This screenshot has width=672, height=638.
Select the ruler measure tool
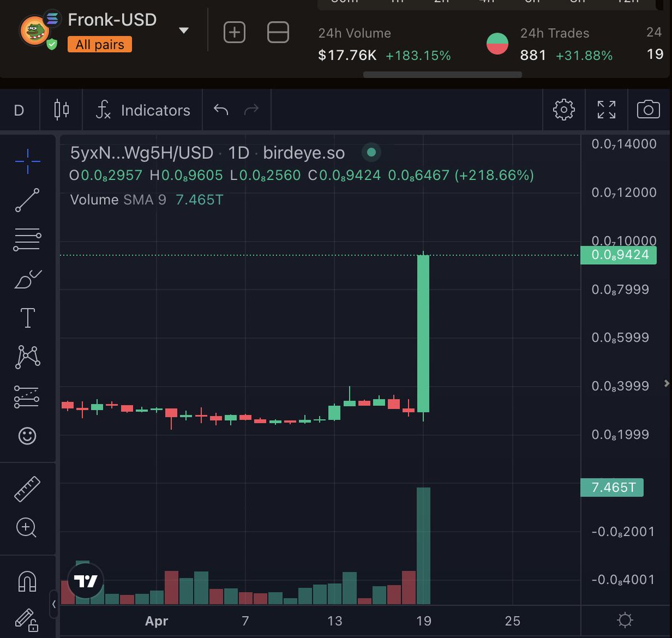[27, 489]
